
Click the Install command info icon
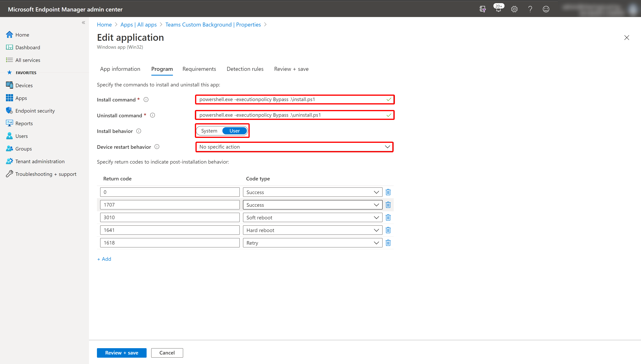pyautogui.click(x=146, y=100)
